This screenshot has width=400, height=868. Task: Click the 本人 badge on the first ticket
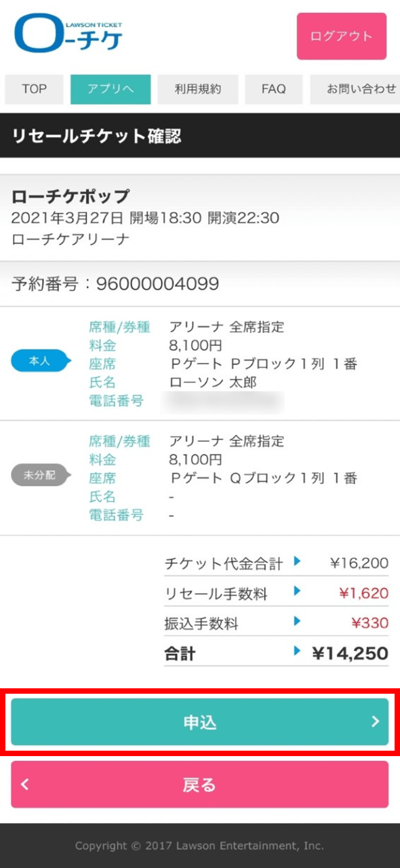(39, 360)
